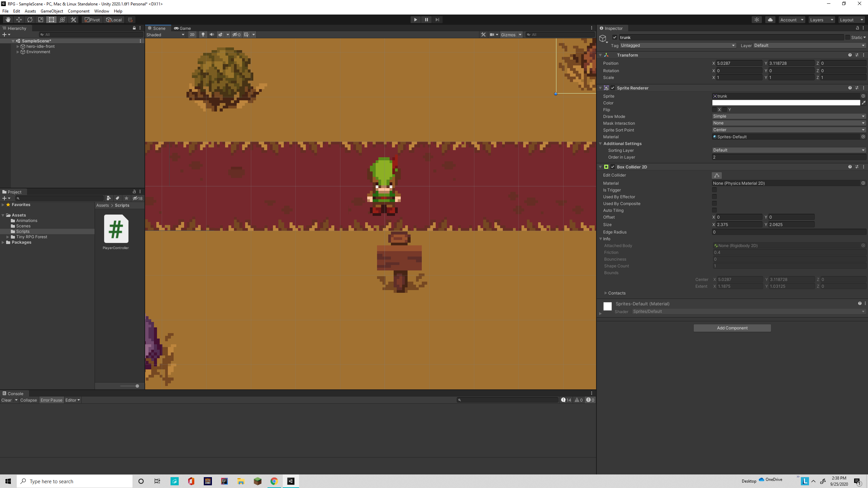The width and height of the screenshot is (868, 488).
Task: Open the Assets menu
Action: click(30, 11)
